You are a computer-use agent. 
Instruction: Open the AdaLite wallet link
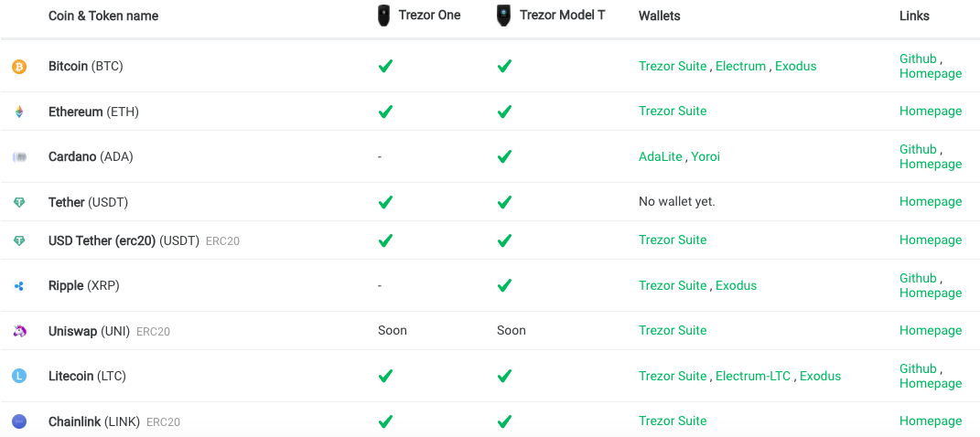pos(661,156)
